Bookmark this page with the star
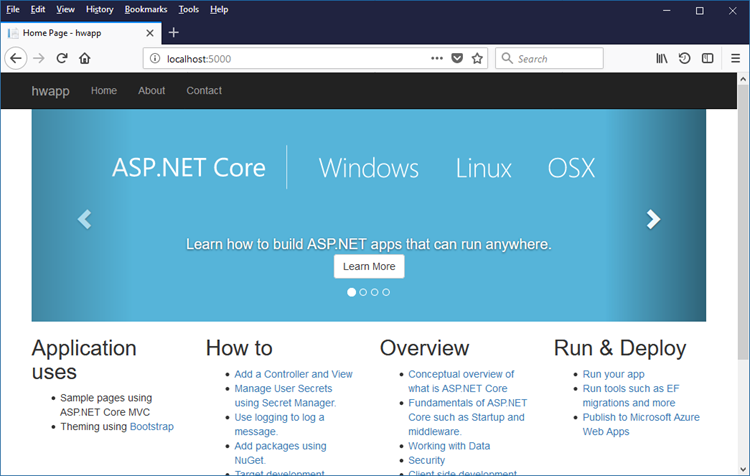Image resolution: width=750 pixels, height=476 pixels. click(x=477, y=58)
